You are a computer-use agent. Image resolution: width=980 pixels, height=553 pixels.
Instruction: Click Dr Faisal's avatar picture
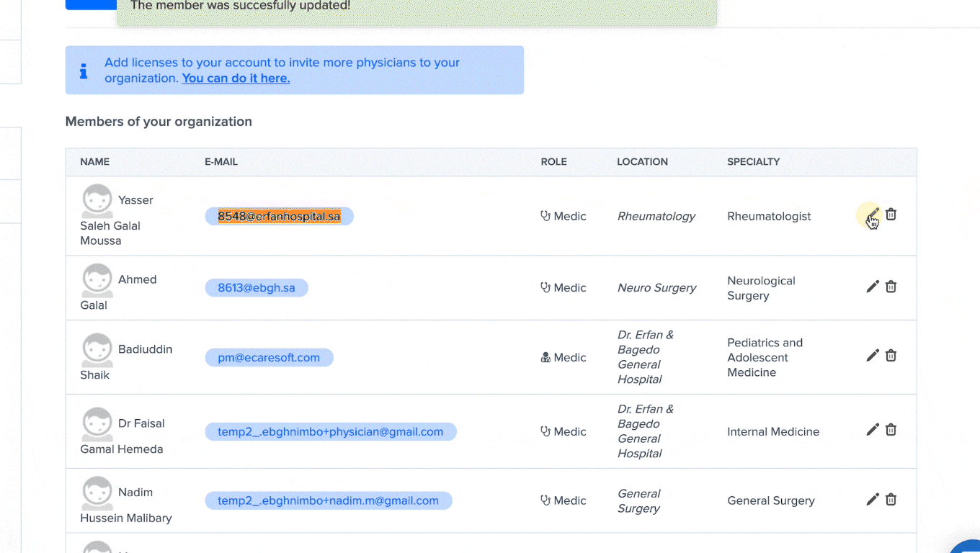[97, 424]
